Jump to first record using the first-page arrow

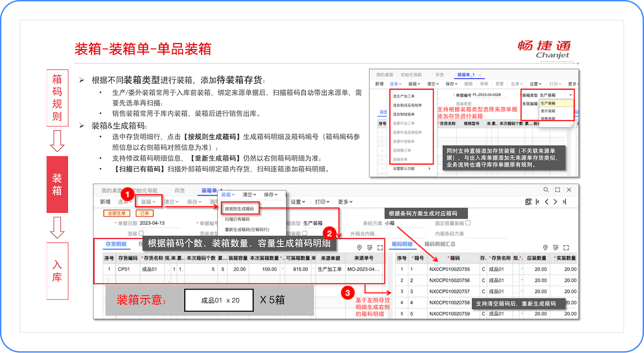[x=537, y=202]
